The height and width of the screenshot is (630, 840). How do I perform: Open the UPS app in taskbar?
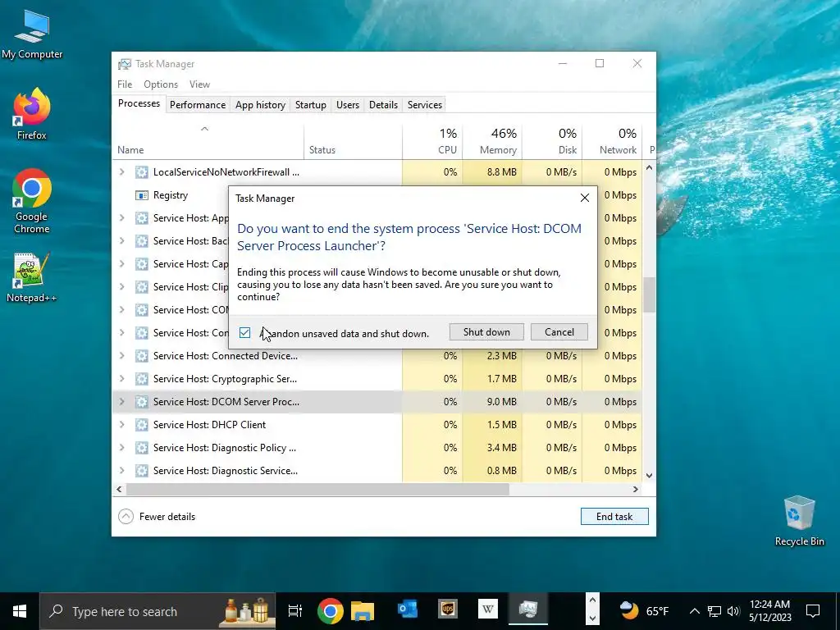[x=448, y=609]
